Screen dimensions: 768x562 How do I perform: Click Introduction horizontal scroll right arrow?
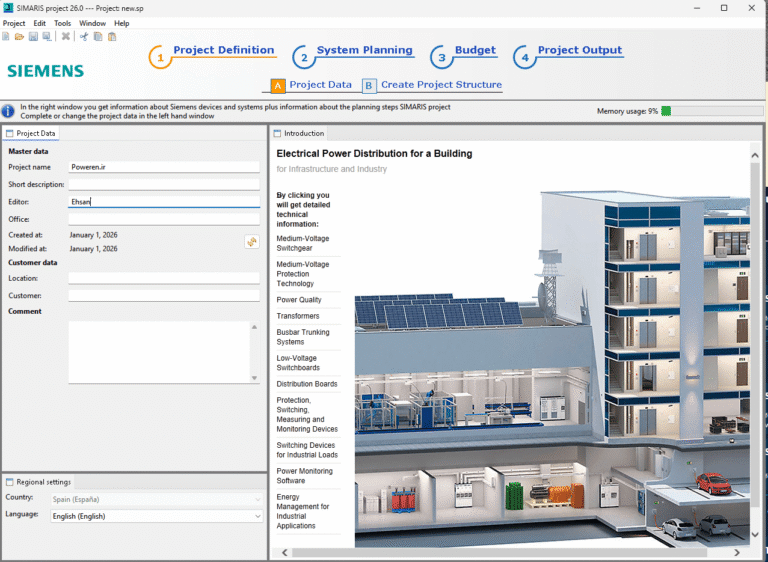coord(737,552)
